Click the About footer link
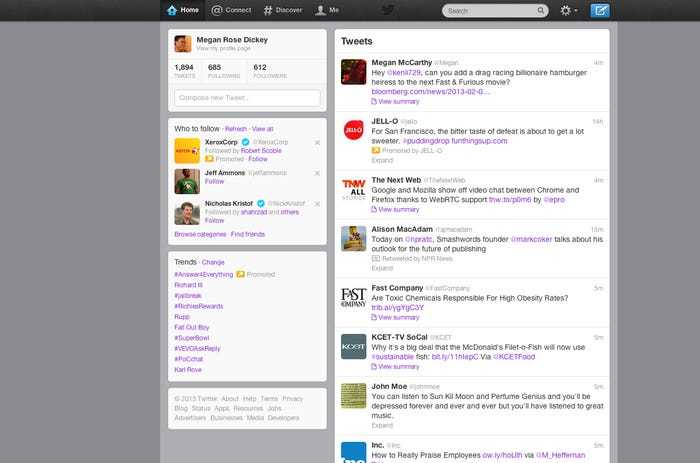 click(230, 399)
